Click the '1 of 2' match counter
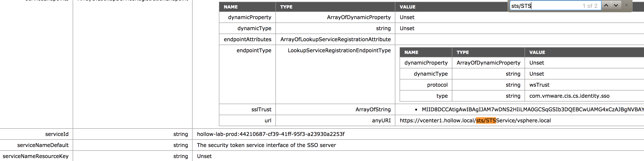Image resolution: width=644 pixels, height=161 pixels. point(590,6)
